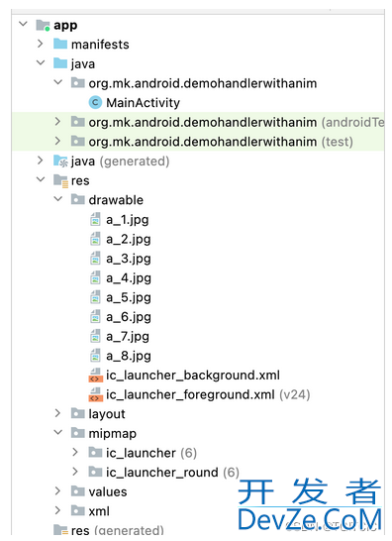Expand the java (generated) folder
Viewport: 392px width, 541px height.
click(41, 161)
